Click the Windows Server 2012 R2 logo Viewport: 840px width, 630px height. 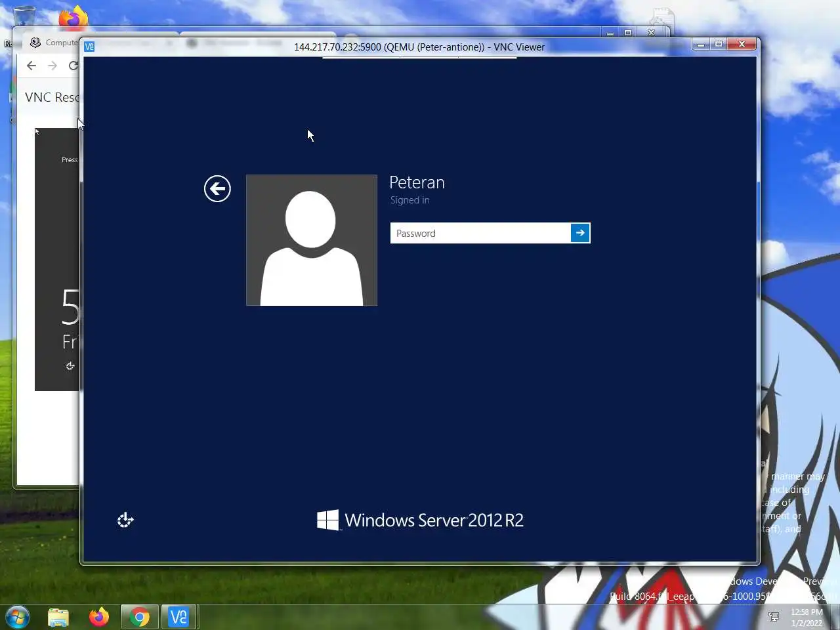point(420,520)
